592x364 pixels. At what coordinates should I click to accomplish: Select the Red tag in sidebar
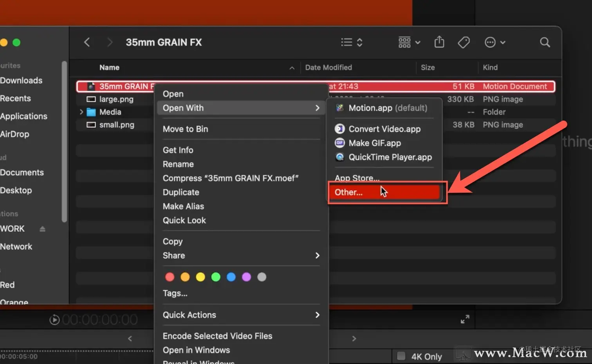[7, 285]
